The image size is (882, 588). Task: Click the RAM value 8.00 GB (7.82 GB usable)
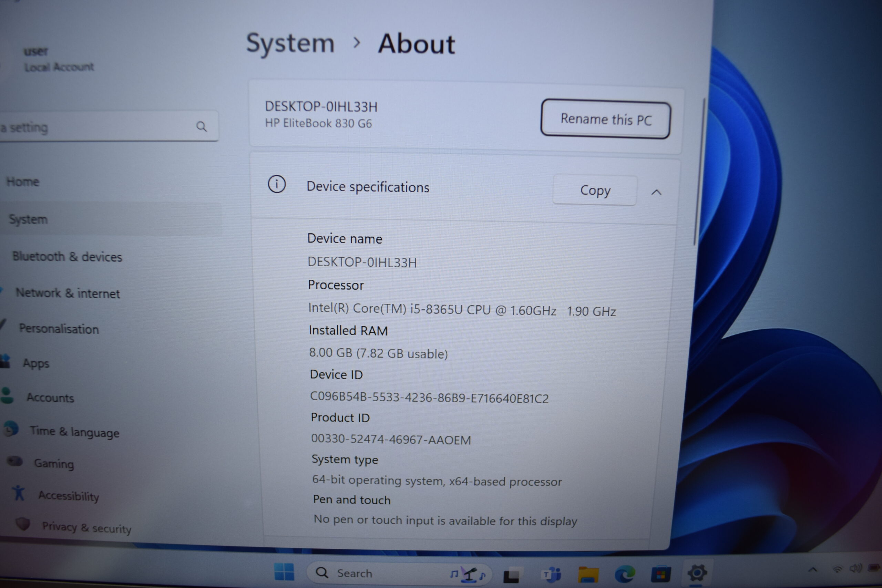(x=378, y=353)
